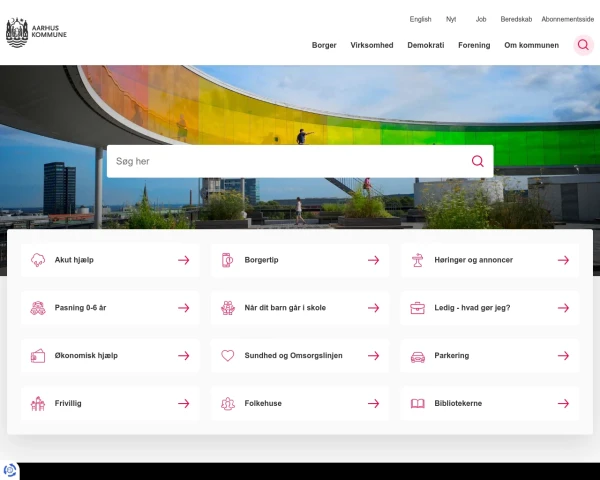Open the Job link in top bar
This screenshot has width=600, height=480.
click(x=481, y=19)
